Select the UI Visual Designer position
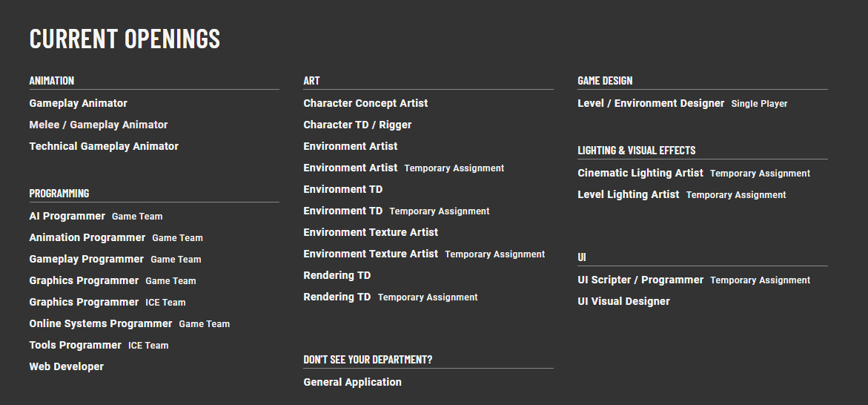The image size is (868, 405). pyautogui.click(x=624, y=302)
